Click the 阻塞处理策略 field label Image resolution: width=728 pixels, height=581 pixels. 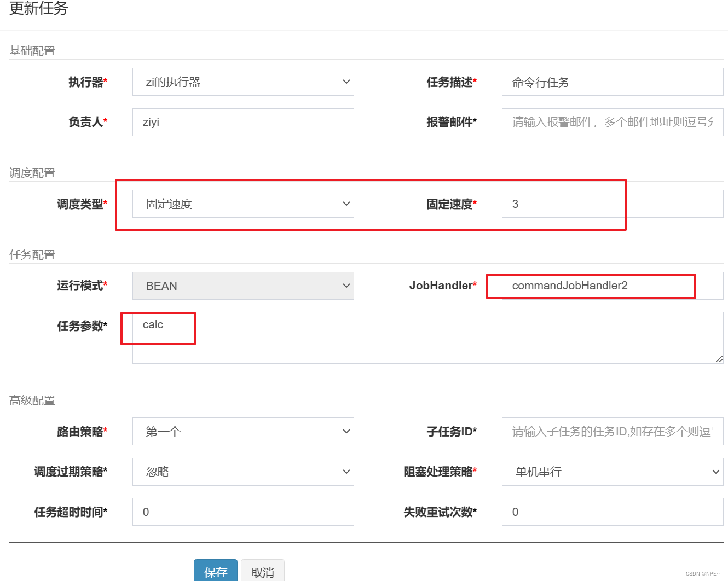(x=440, y=472)
